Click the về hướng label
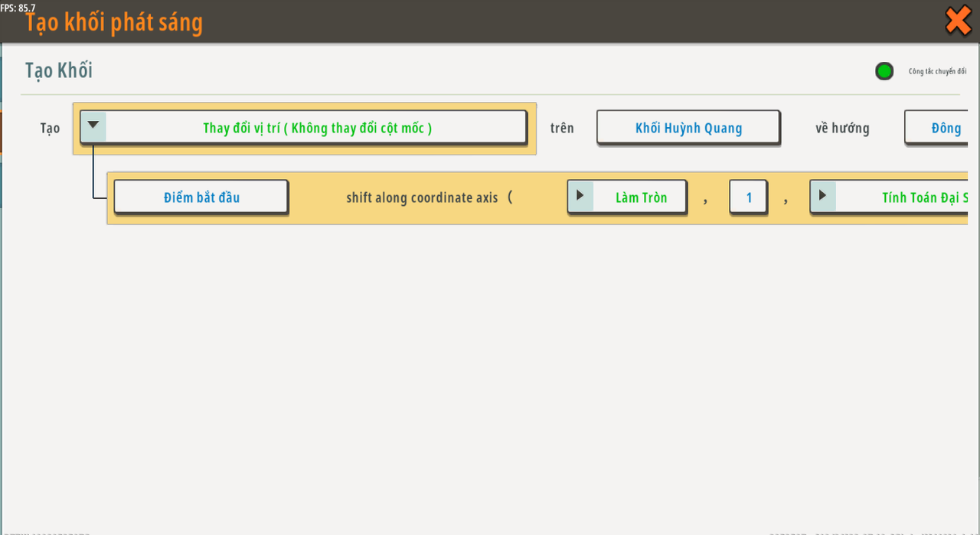This screenshot has width=980, height=535. click(842, 128)
